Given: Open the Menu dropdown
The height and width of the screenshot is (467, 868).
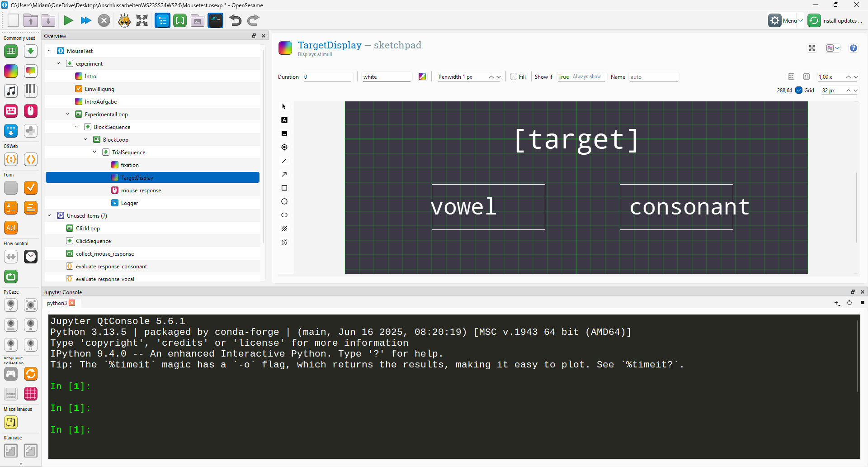Looking at the screenshot, I should [786, 21].
